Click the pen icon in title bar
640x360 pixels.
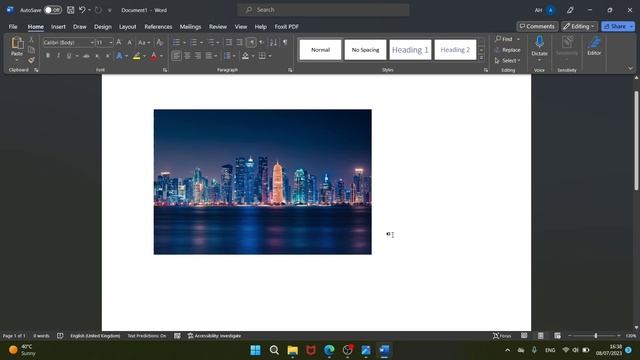(x=570, y=10)
